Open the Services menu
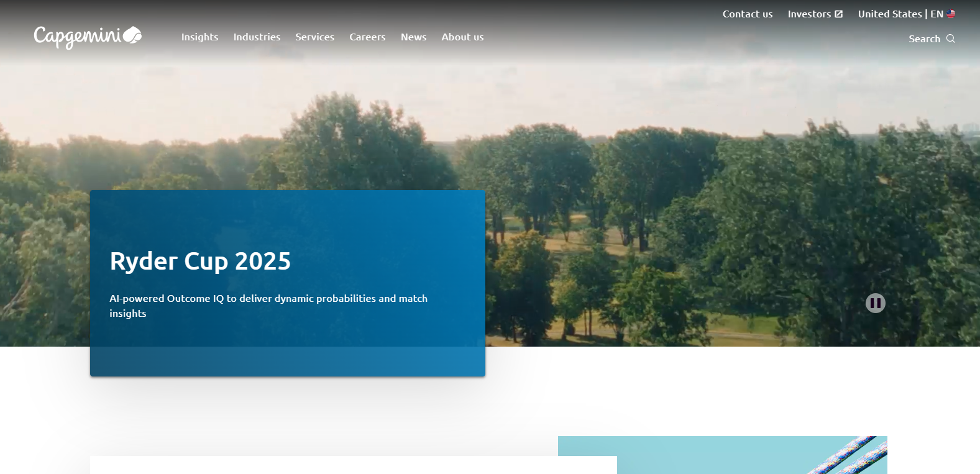980x474 pixels. point(315,37)
